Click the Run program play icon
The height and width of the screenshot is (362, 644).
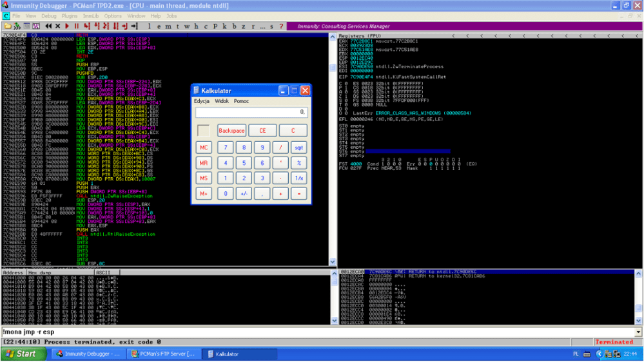[x=67, y=26]
